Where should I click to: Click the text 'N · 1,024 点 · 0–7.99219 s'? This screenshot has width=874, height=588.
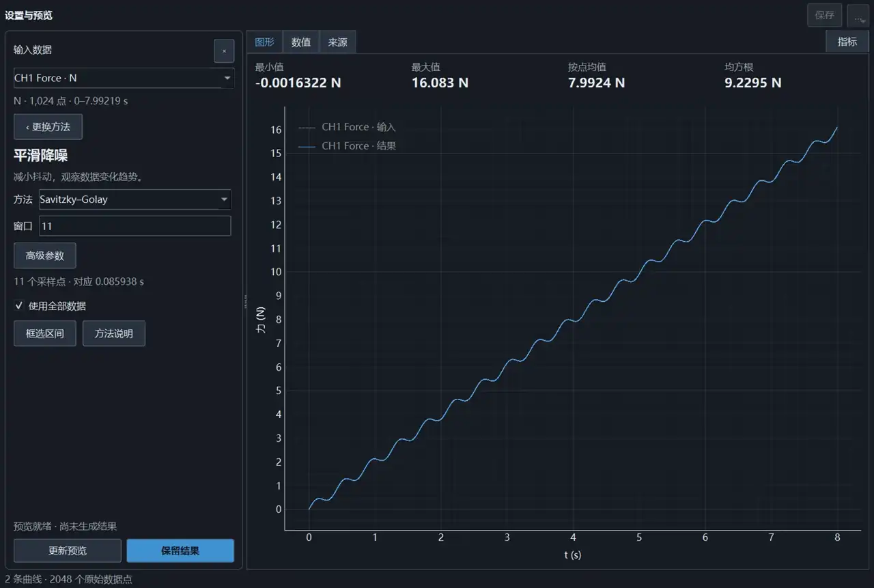pos(71,101)
